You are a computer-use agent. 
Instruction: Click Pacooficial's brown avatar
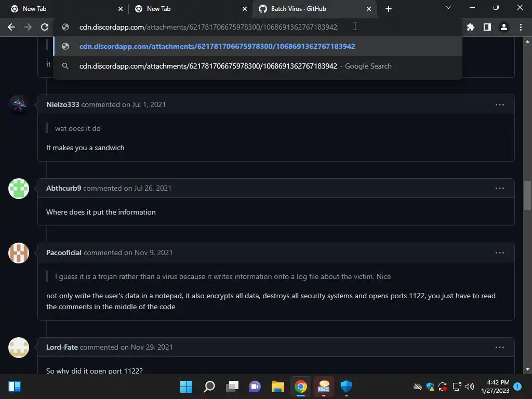[x=19, y=253]
